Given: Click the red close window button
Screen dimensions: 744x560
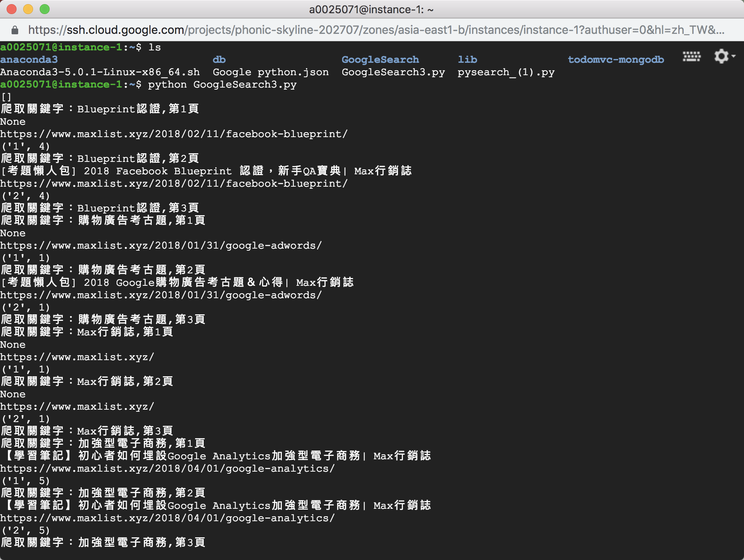Looking at the screenshot, I should [x=12, y=9].
